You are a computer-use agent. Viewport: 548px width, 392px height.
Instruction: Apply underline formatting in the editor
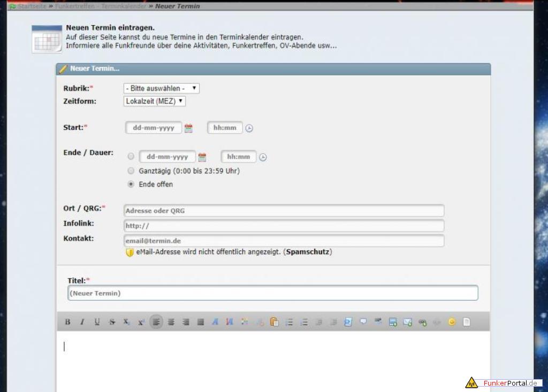97,322
